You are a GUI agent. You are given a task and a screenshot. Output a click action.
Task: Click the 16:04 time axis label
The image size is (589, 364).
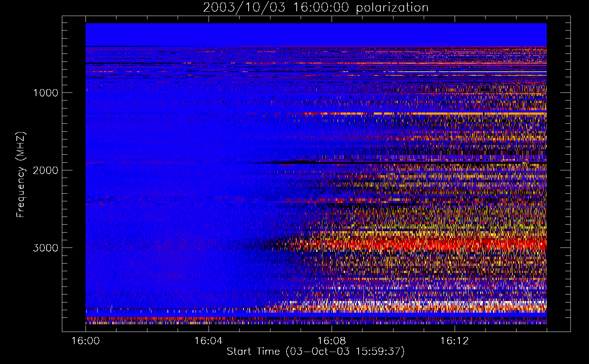click(x=208, y=341)
